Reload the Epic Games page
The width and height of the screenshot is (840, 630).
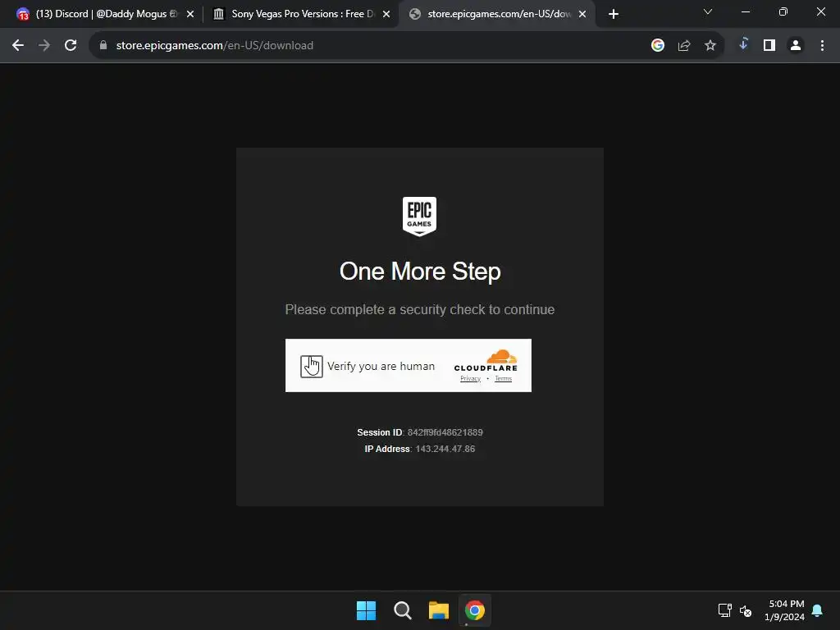click(71, 46)
